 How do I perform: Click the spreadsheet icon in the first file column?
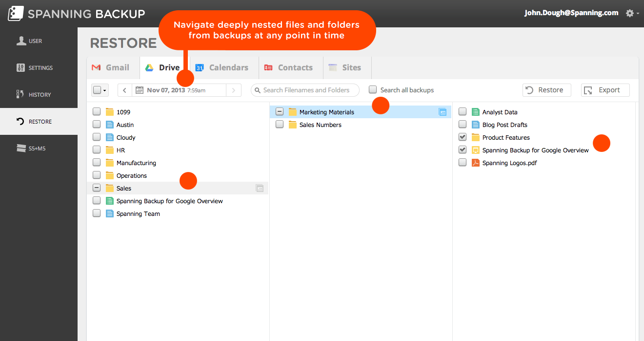point(110,201)
